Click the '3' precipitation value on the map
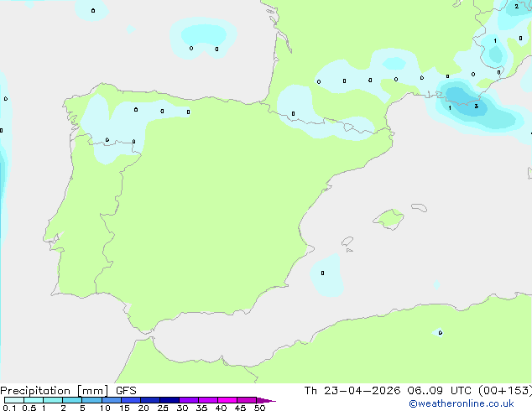The width and height of the screenshot is (532, 411). [477, 107]
